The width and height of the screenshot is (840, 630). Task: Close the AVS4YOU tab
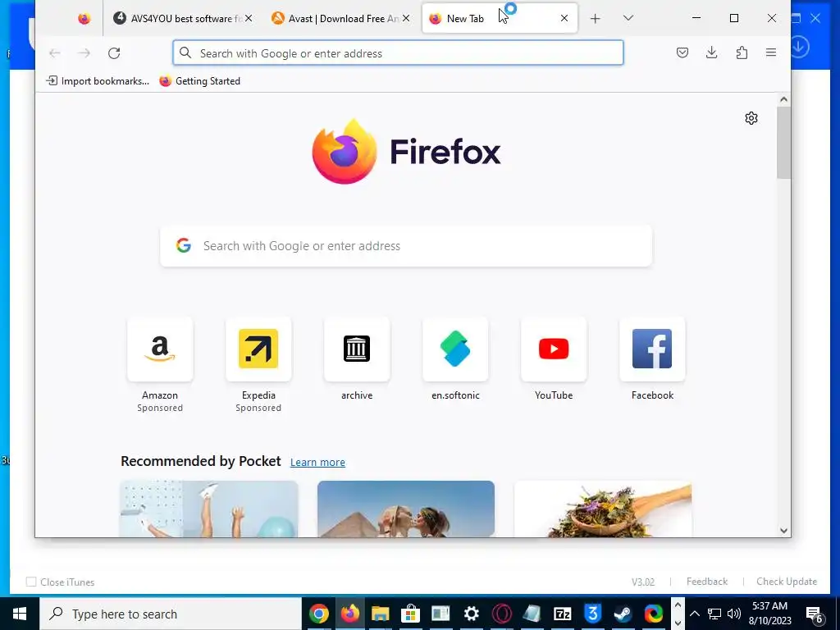point(249,19)
